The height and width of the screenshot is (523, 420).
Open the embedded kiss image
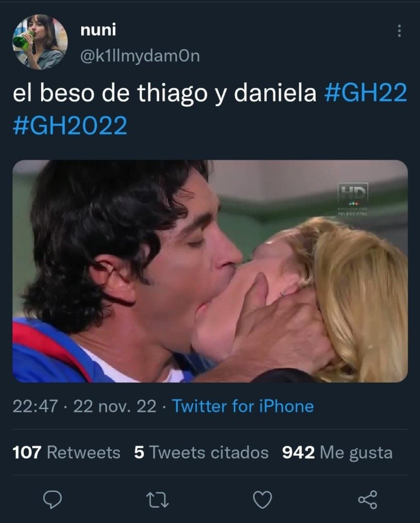210,271
